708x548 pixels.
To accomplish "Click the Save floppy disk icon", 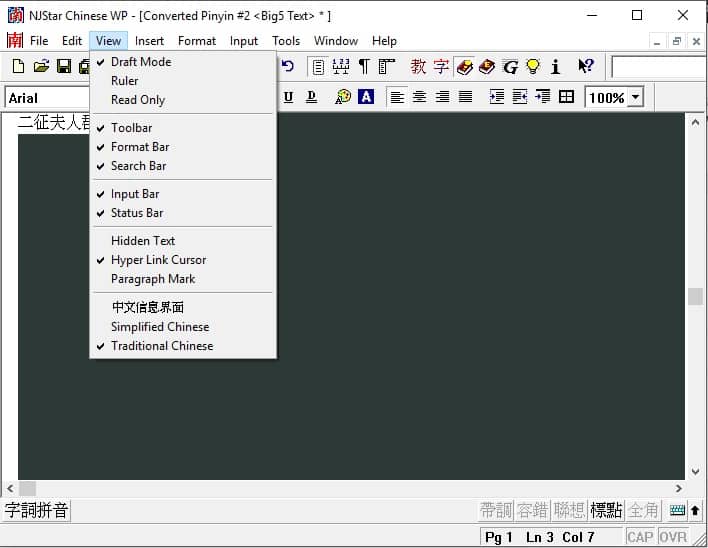I will (x=64, y=66).
